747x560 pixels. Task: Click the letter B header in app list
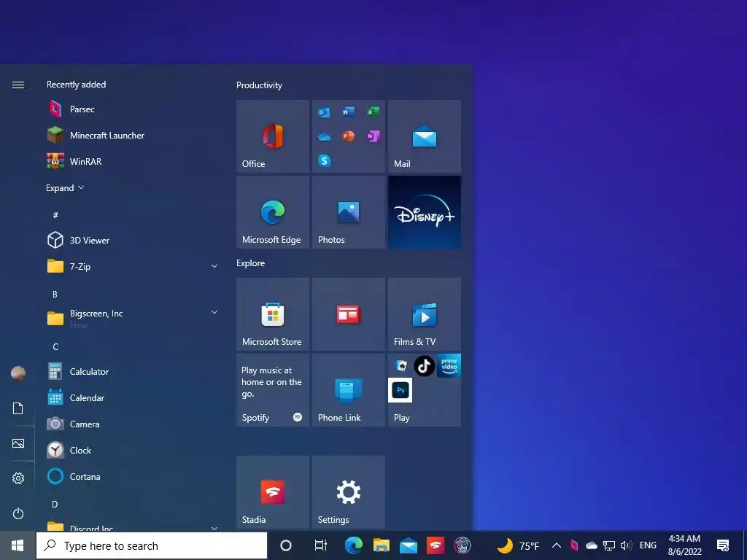55,295
